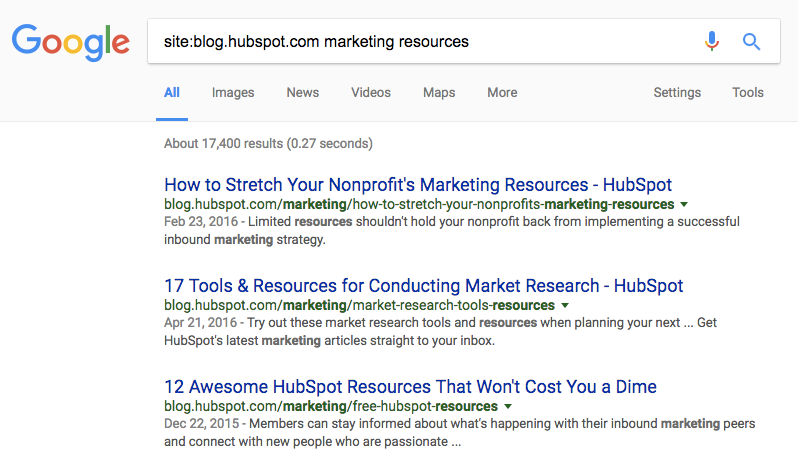This screenshot has width=798, height=466.
Task: Switch to the News tab
Action: pos(302,93)
